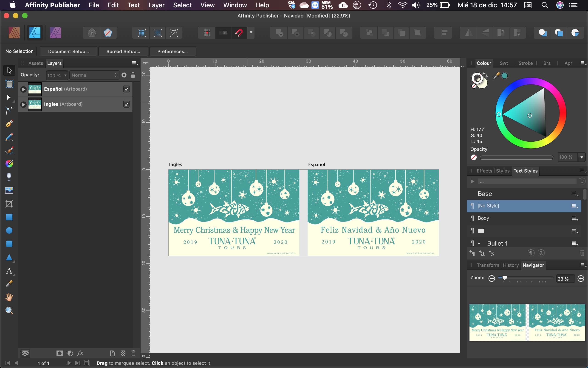Click the zoom out minus button
The width and height of the screenshot is (588, 368).
click(x=492, y=279)
